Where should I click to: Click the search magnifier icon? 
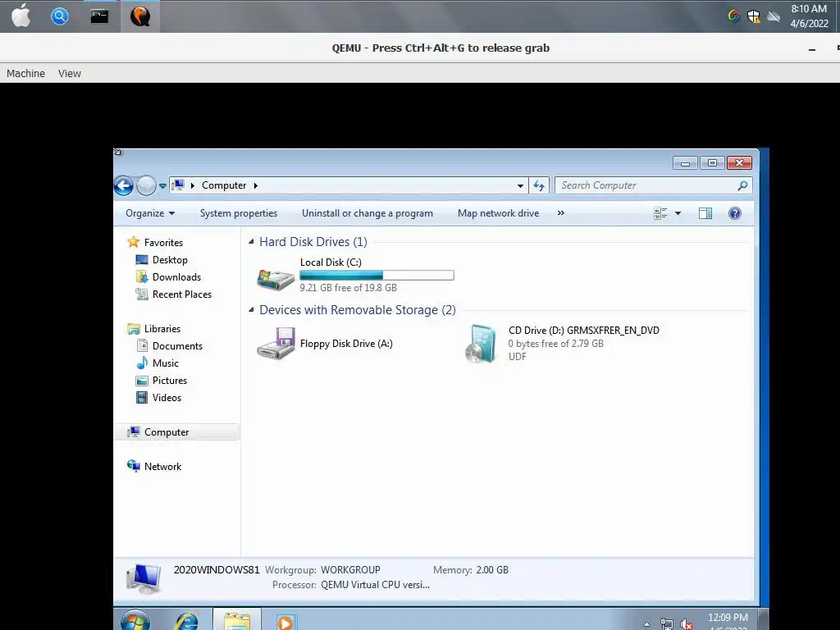pyautogui.click(x=742, y=185)
